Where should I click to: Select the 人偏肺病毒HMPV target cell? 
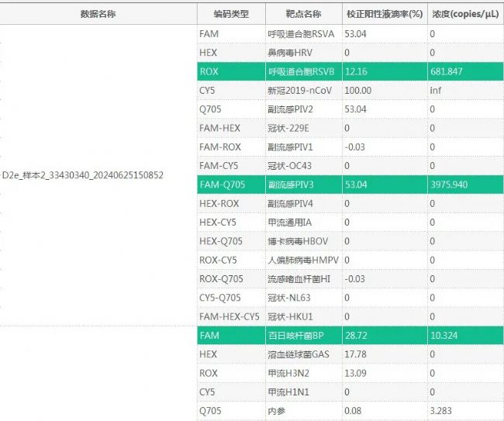click(x=303, y=260)
